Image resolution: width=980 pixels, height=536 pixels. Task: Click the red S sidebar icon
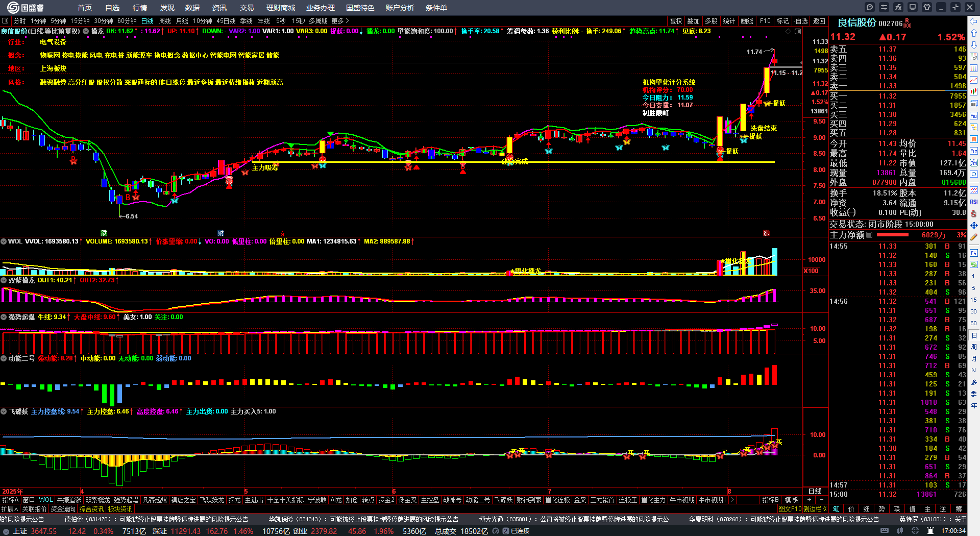(x=974, y=213)
